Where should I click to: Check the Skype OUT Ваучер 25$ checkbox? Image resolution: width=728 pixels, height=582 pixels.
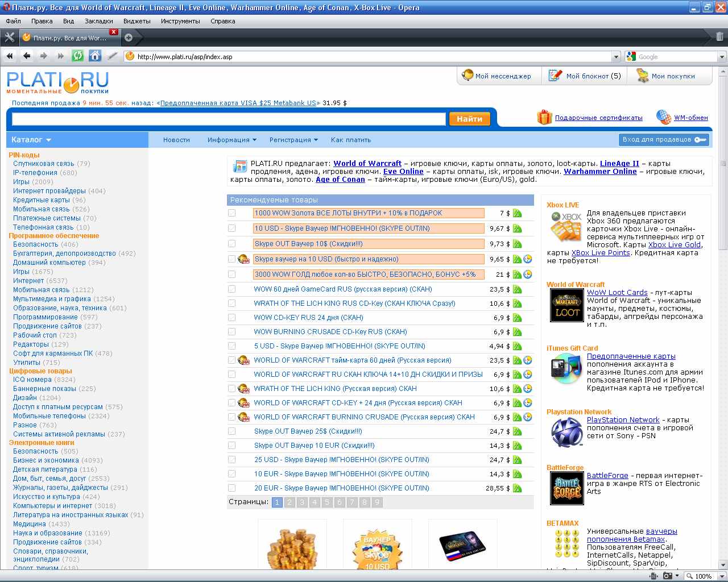coord(231,431)
